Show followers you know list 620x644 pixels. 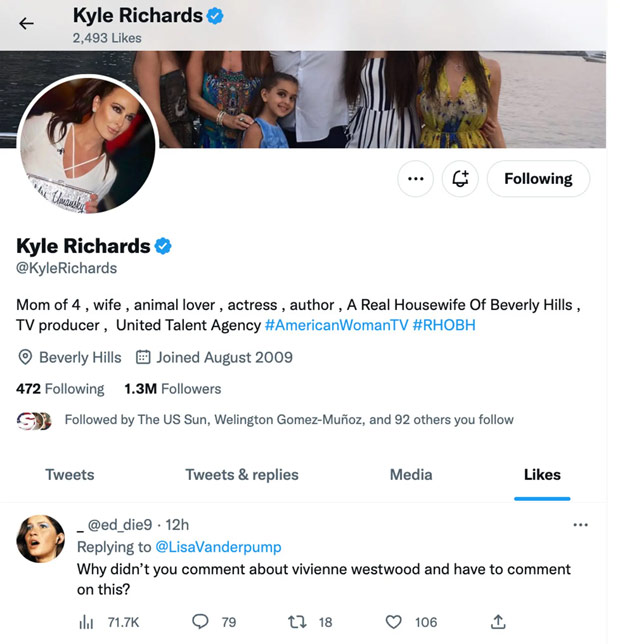point(288,420)
